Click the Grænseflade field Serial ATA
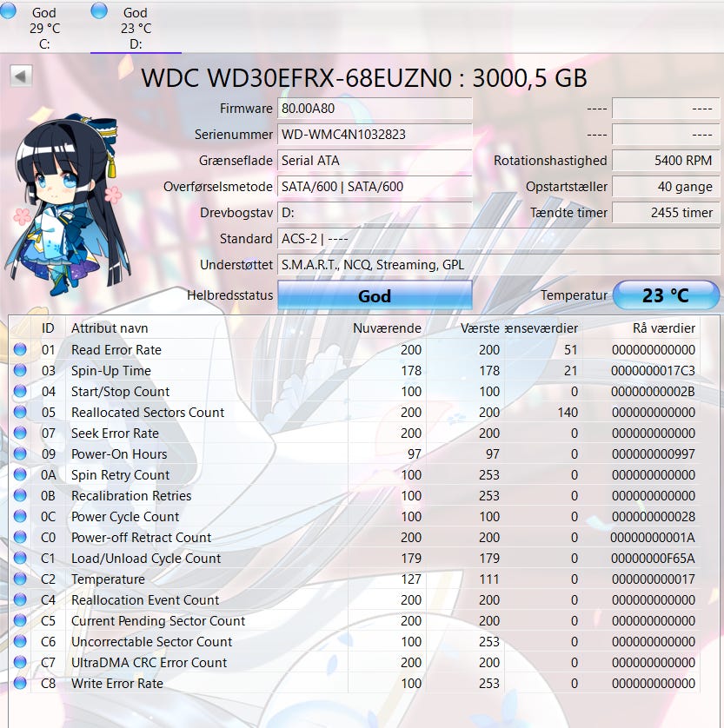This screenshot has height=728, width=724. click(375, 161)
